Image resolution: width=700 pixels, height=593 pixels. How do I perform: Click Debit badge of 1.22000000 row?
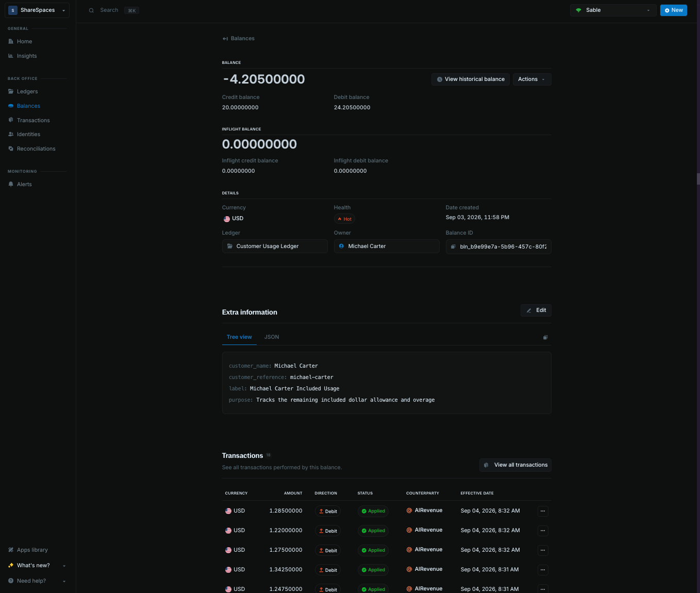point(328,531)
